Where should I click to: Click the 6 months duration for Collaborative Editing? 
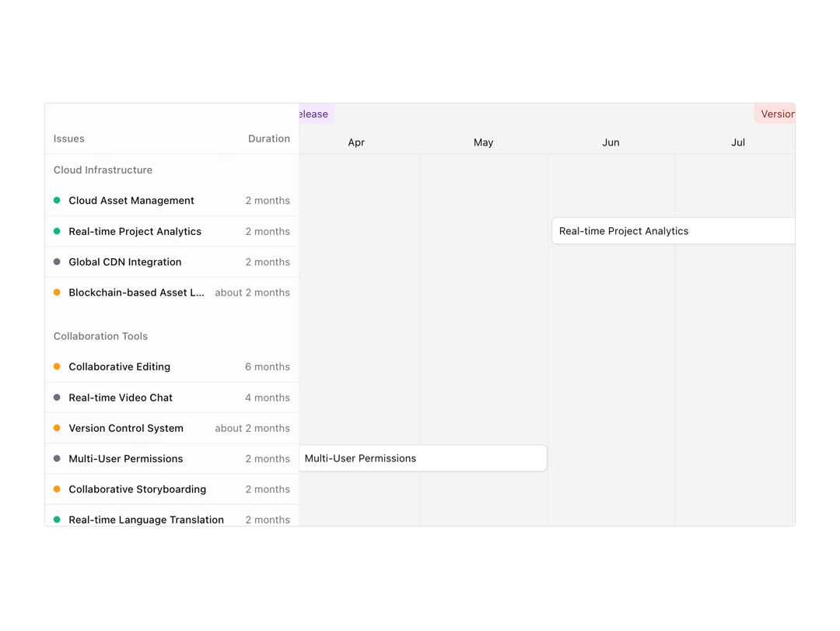click(x=268, y=366)
